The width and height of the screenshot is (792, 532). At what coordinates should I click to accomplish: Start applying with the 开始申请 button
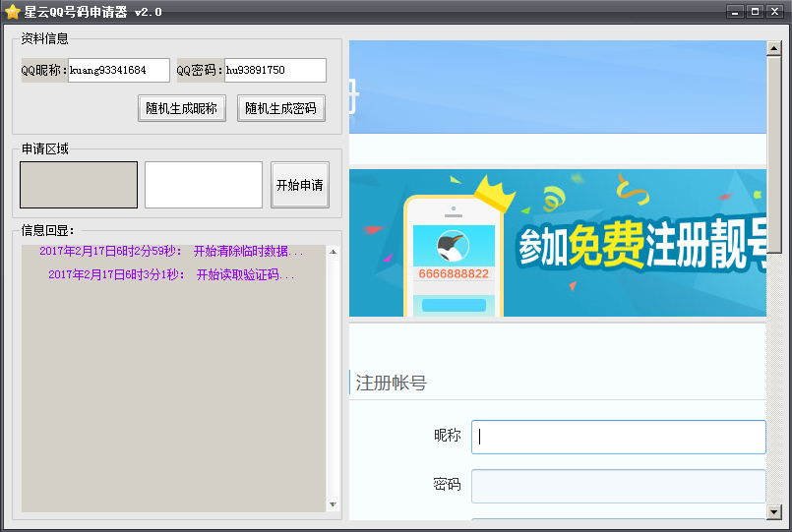pos(300,185)
